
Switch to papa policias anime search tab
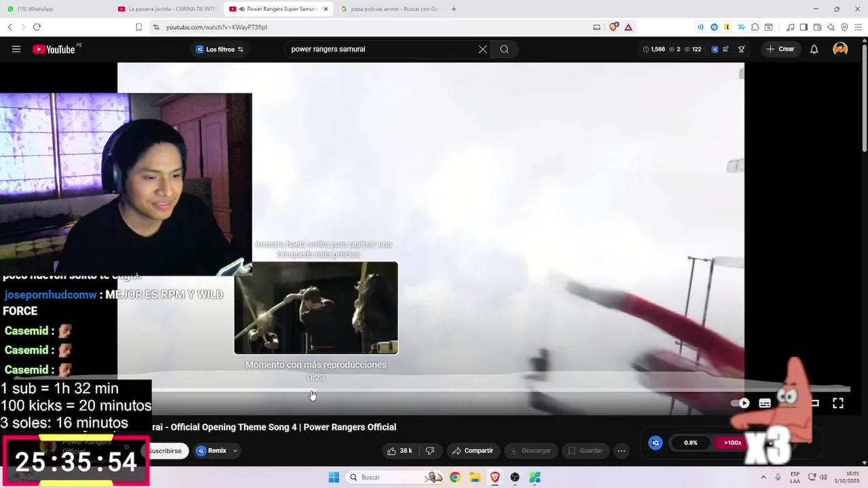(x=389, y=9)
